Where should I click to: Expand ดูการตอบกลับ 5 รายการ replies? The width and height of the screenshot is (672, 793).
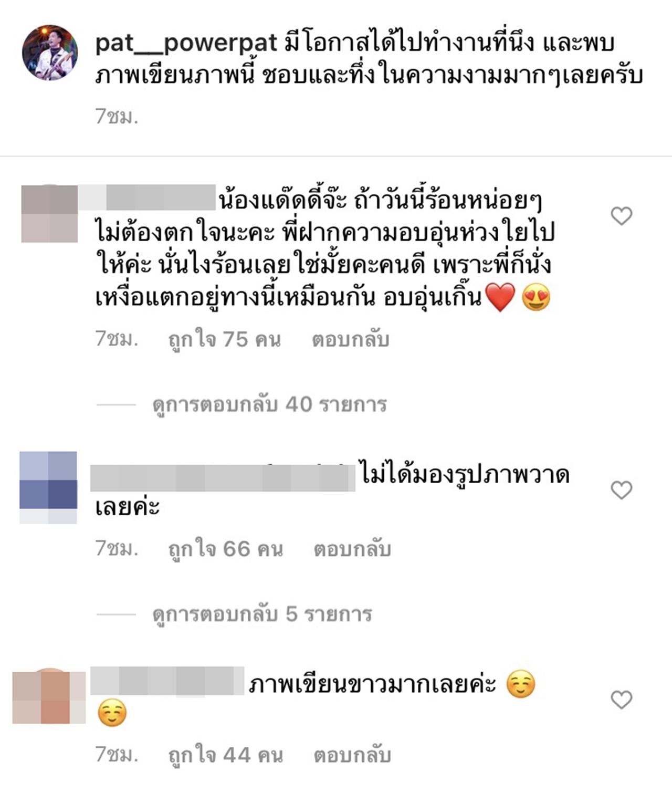coord(262,614)
